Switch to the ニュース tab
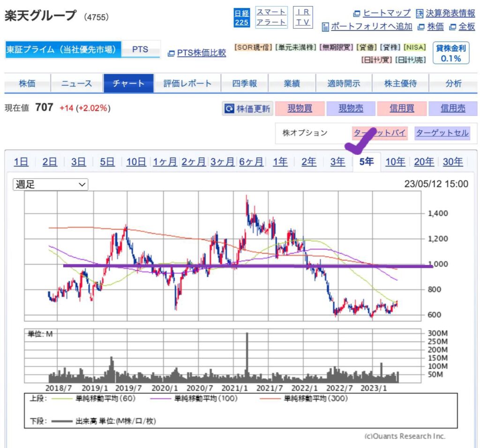Image resolution: width=480 pixels, height=448 pixels. point(76,83)
